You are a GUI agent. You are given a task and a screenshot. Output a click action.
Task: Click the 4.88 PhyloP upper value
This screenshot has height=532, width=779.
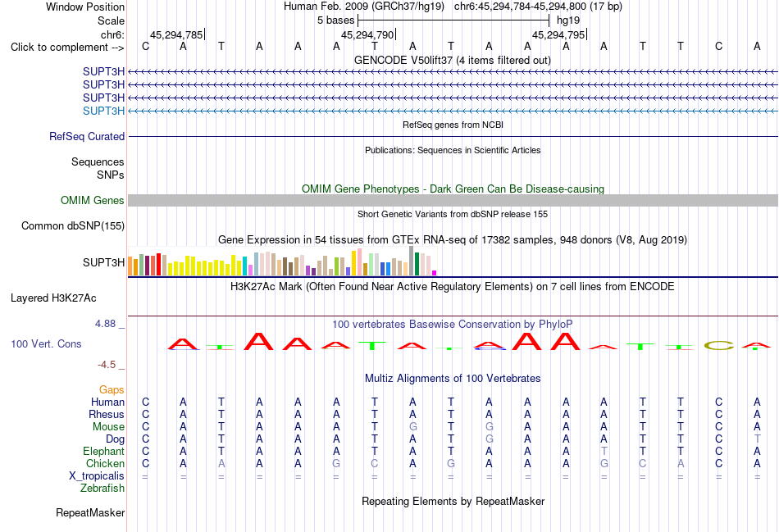[105, 324]
